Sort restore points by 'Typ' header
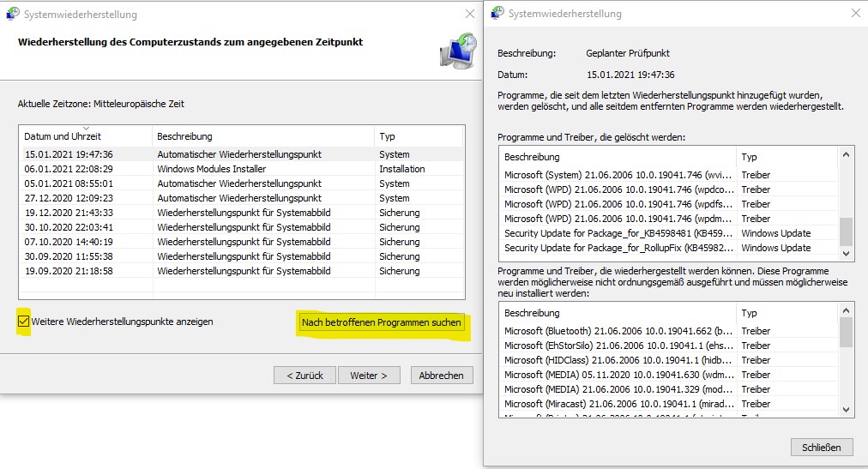The image size is (868, 469). pos(419,136)
